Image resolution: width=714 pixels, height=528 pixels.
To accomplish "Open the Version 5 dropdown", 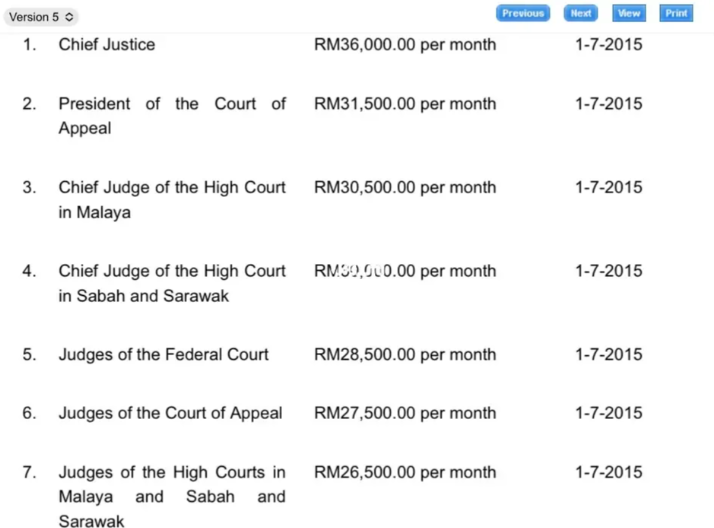I will click(x=41, y=17).
